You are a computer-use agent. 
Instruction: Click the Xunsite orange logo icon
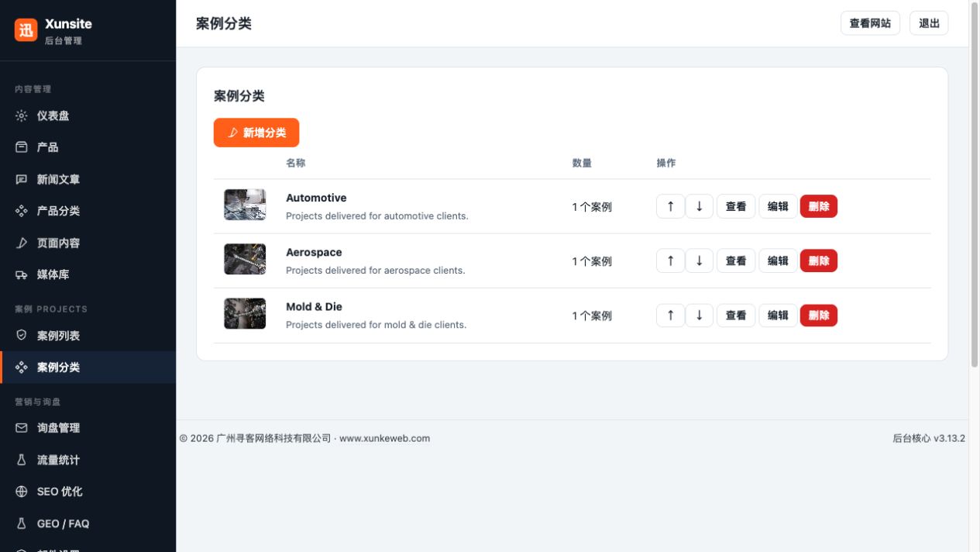pos(26,30)
